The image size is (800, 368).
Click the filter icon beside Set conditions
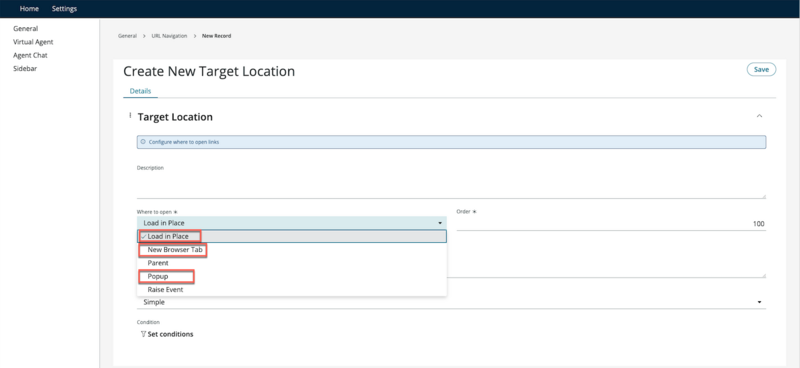(143, 334)
